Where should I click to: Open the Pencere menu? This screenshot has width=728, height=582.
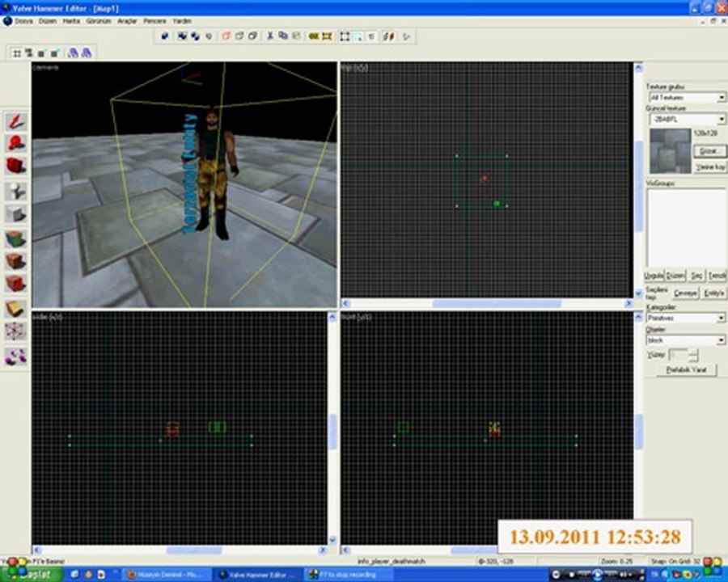[154, 21]
